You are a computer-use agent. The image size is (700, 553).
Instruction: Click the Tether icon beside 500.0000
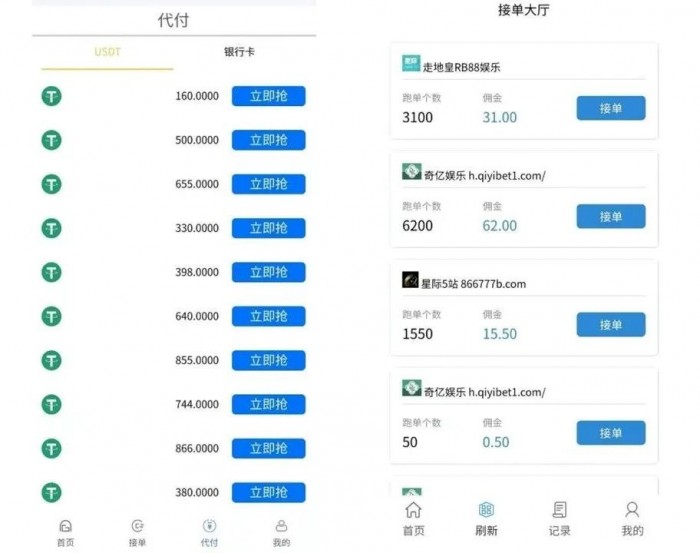(51, 140)
